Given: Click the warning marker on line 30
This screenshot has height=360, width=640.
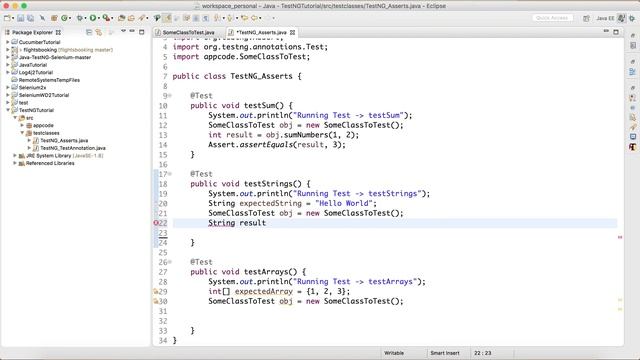Looking at the screenshot, I should [156, 301].
